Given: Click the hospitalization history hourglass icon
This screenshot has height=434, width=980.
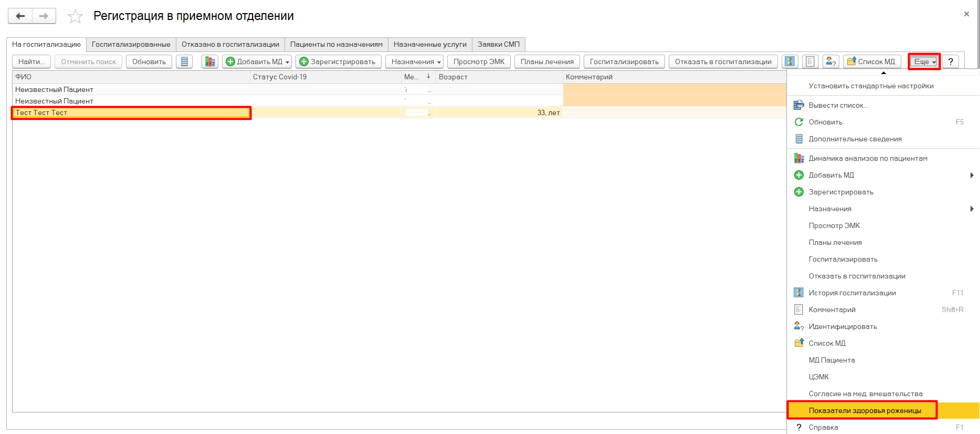Looking at the screenshot, I should pyautogui.click(x=789, y=61).
